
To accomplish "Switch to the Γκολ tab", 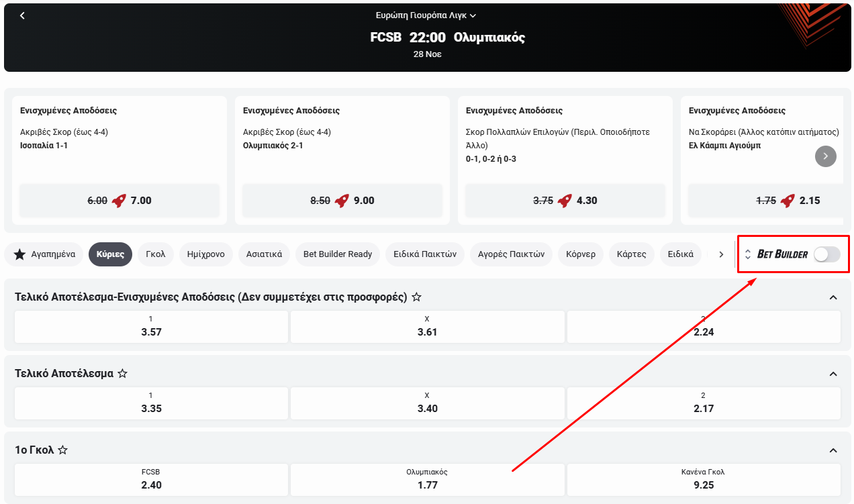I will coord(155,254).
